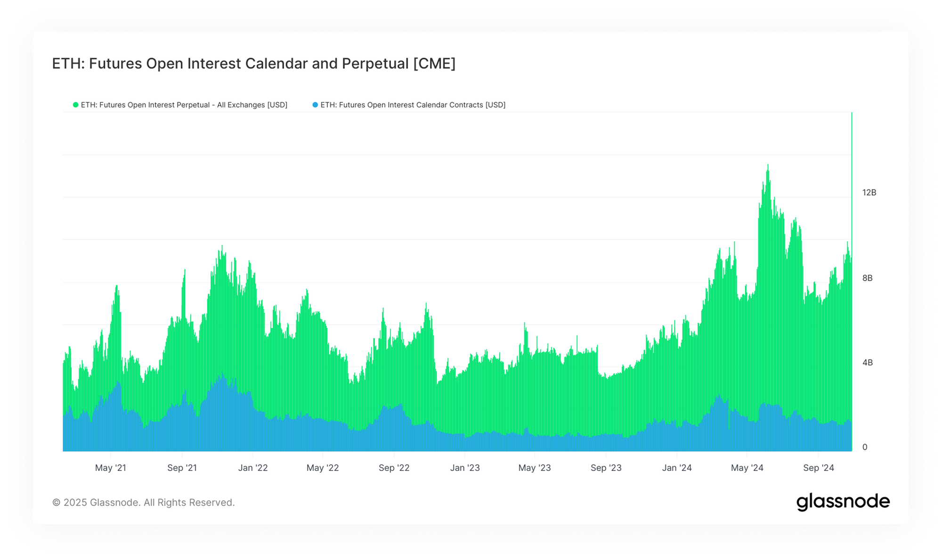Select the May '23 date tick label

click(535, 468)
